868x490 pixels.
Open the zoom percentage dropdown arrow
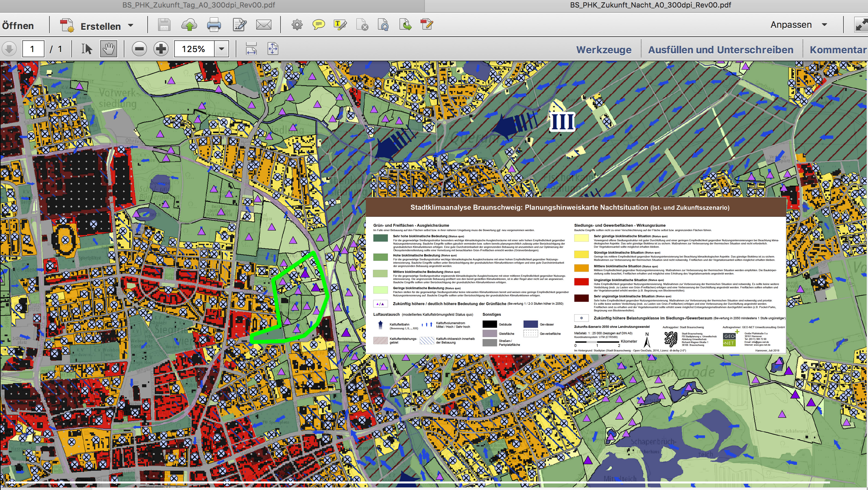222,49
